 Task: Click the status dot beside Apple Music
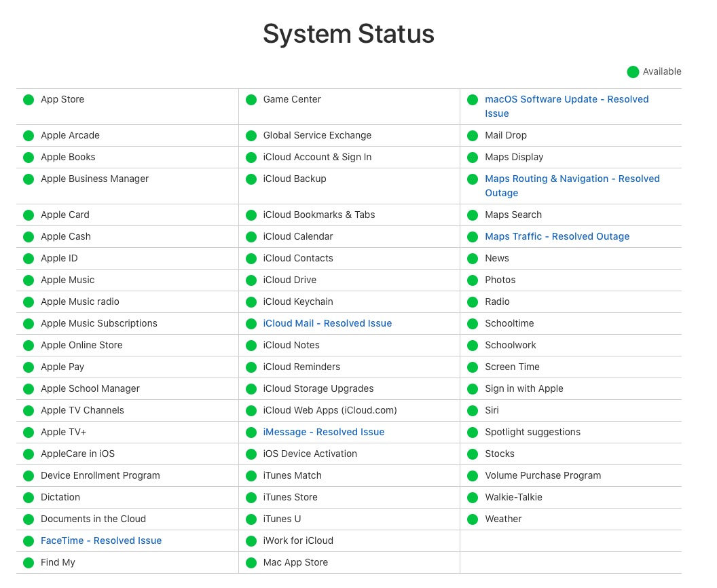(x=29, y=280)
